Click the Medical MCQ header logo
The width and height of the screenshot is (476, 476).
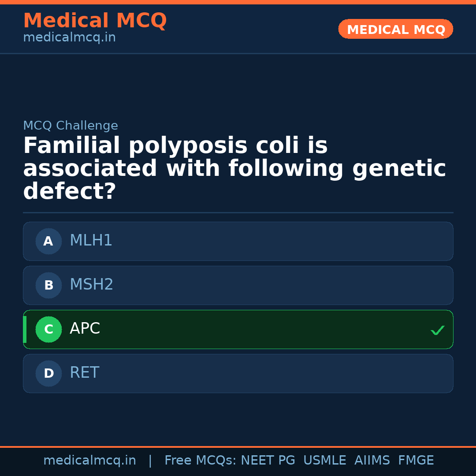pyautogui.click(x=95, y=20)
